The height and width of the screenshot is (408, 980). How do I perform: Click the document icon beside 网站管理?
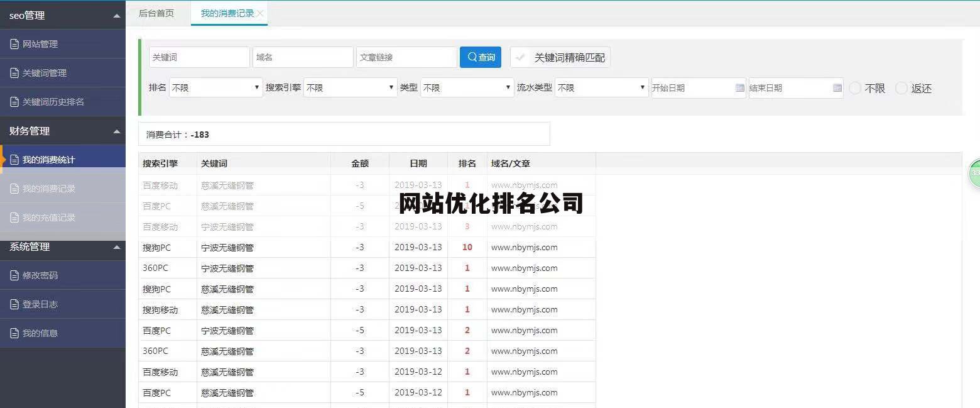click(14, 44)
